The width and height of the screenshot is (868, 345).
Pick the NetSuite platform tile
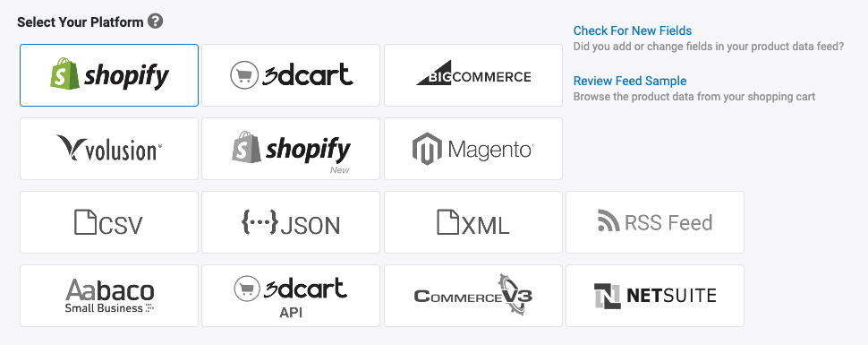(x=655, y=296)
